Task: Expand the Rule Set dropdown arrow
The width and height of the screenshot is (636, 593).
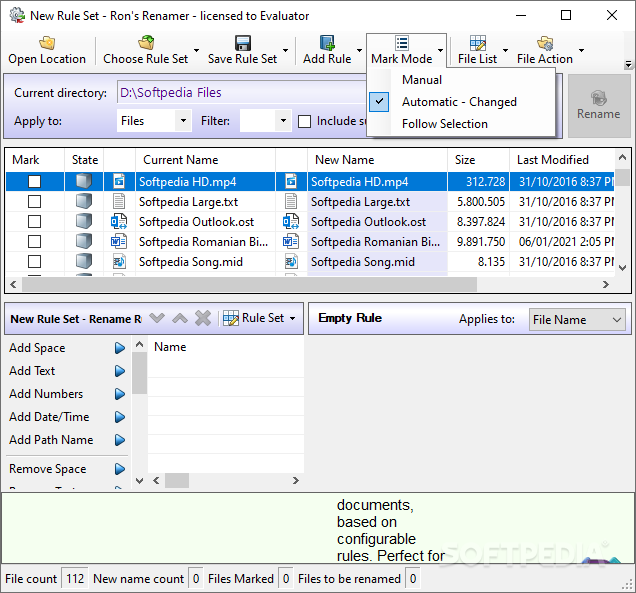Action: tap(292, 318)
